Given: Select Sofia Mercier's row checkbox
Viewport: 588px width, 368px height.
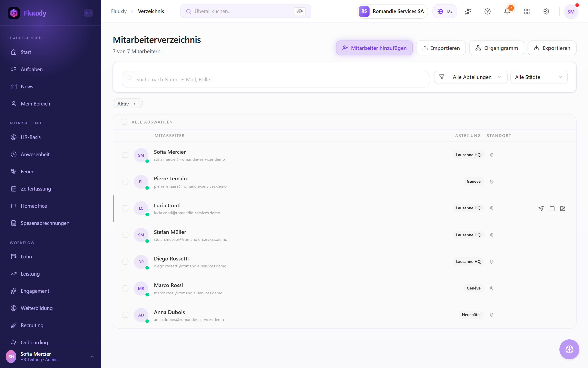Looking at the screenshot, I should pyautogui.click(x=125, y=155).
